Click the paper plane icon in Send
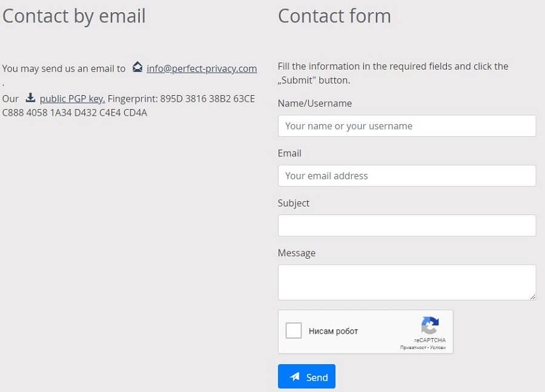The image size is (545, 392). pyautogui.click(x=295, y=376)
